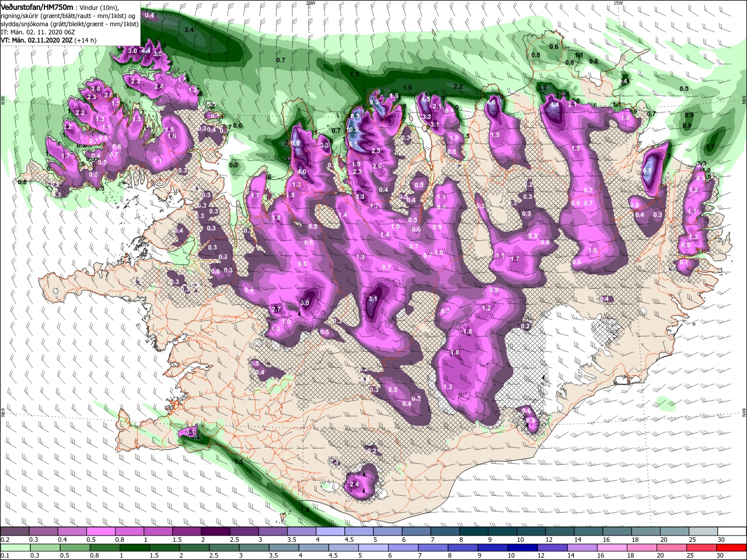Pick the dark mauve swatch after 0.2
Viewport: 747px width, 560px height.
coord(15,531)
